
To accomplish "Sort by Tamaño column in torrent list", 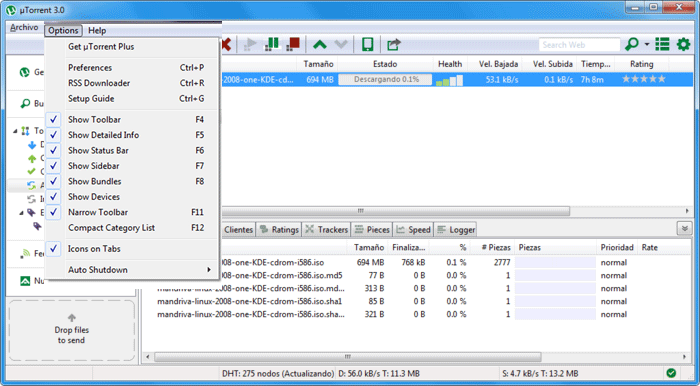I will [318, 64].
